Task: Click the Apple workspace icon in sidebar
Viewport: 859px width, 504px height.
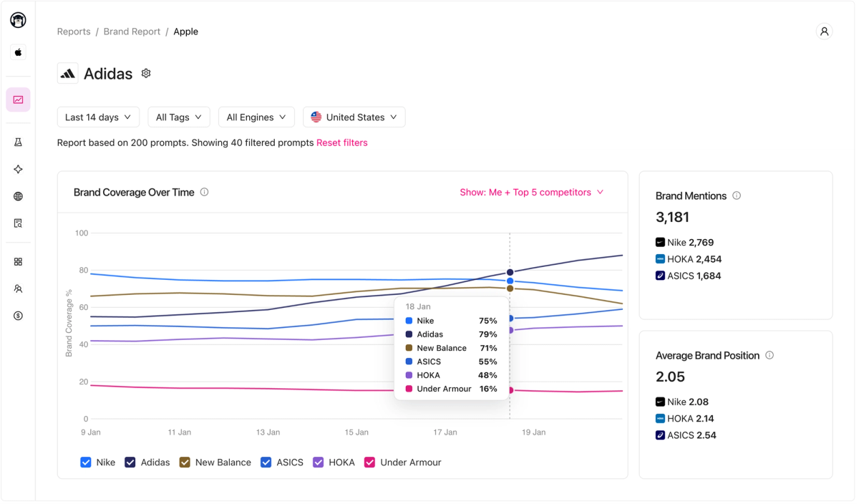Action: click(18, 52)
